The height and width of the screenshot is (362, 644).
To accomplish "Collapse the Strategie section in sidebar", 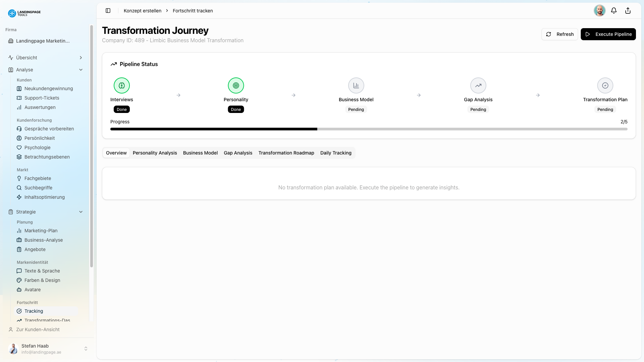I will click(x=80, y=212).
